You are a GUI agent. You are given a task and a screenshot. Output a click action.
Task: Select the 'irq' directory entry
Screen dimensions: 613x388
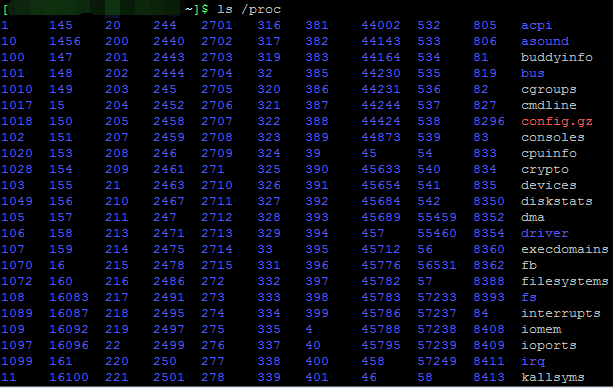[532, 362]
